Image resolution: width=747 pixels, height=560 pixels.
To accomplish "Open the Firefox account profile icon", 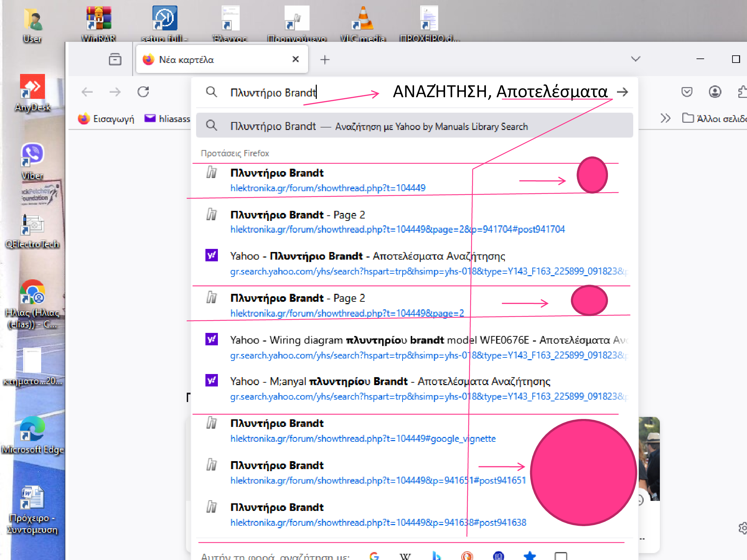I will point(715,92).
